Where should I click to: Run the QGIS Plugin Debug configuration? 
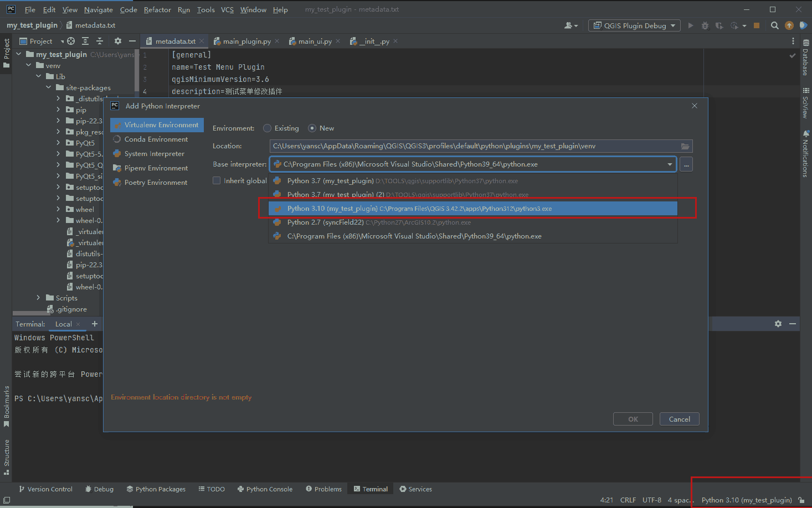[x=690, y=25]
